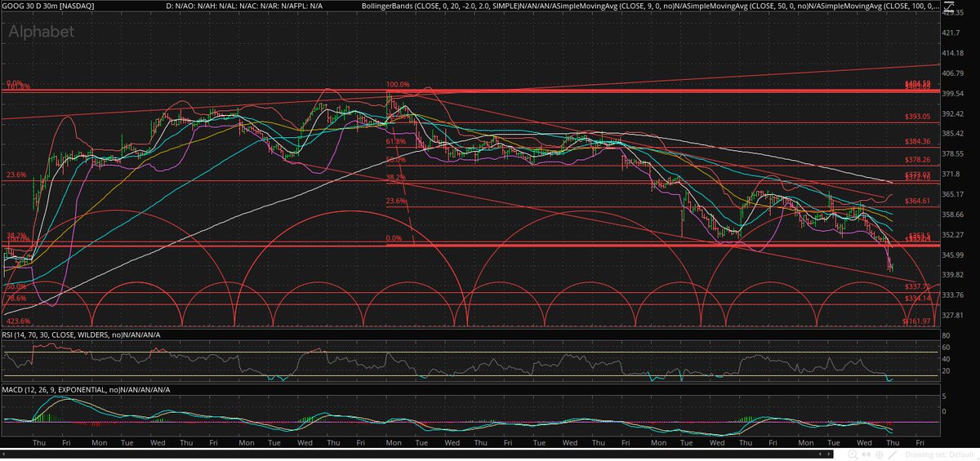Click 333.76 on the price axis
980x461 pixels.
(x=954, y=295)
